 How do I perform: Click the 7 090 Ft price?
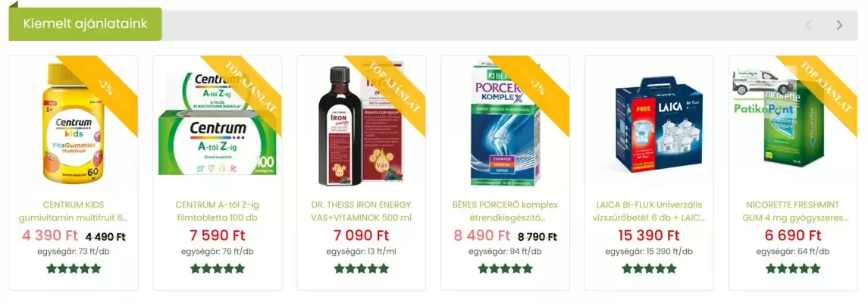pyautogui.click(x=361, y=235)
